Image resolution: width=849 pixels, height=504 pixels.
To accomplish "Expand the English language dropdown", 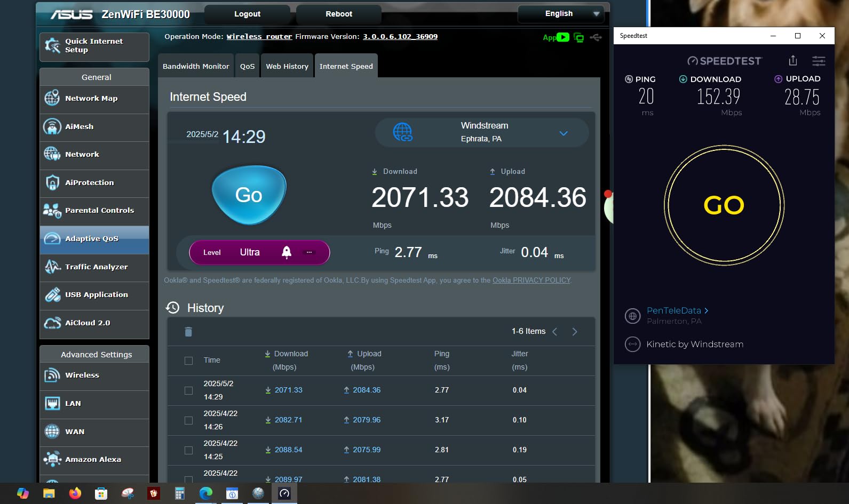I will tap(560, 14).
